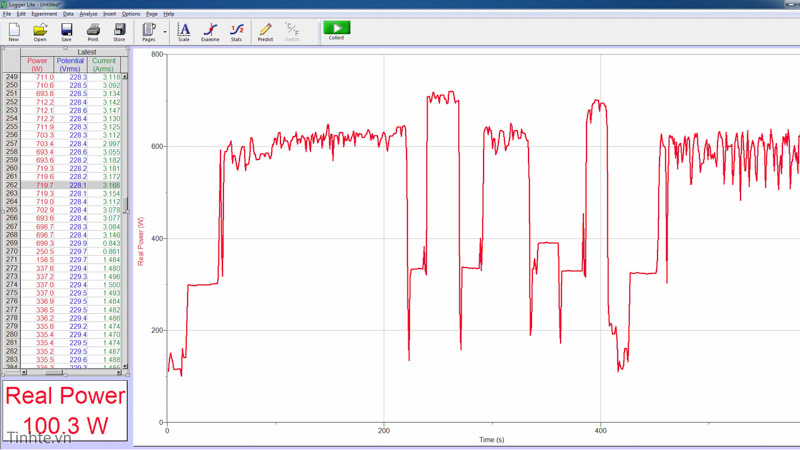The height and width of the screenshot is (450, 800).
Task: Select data row 262 in the table
Action: (12, 185)
